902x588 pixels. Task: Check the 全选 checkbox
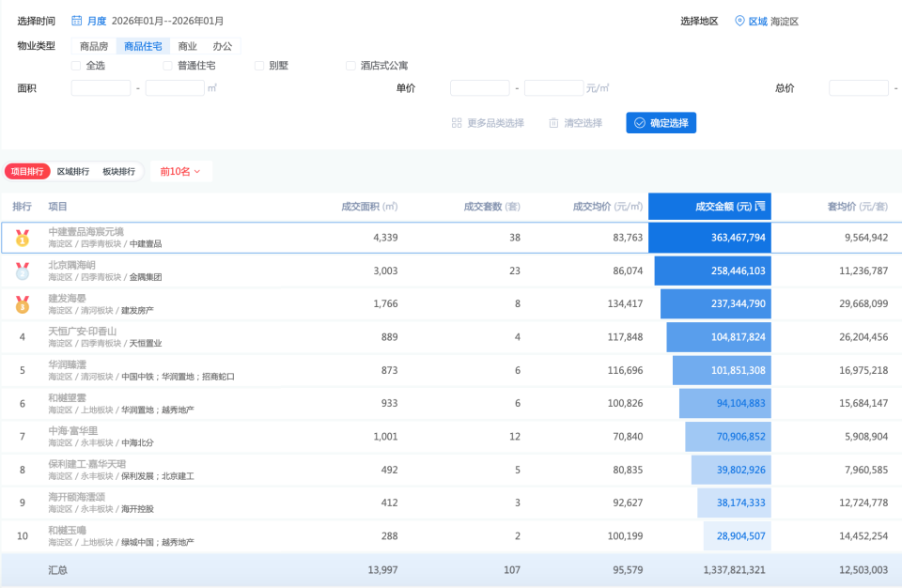74,65
